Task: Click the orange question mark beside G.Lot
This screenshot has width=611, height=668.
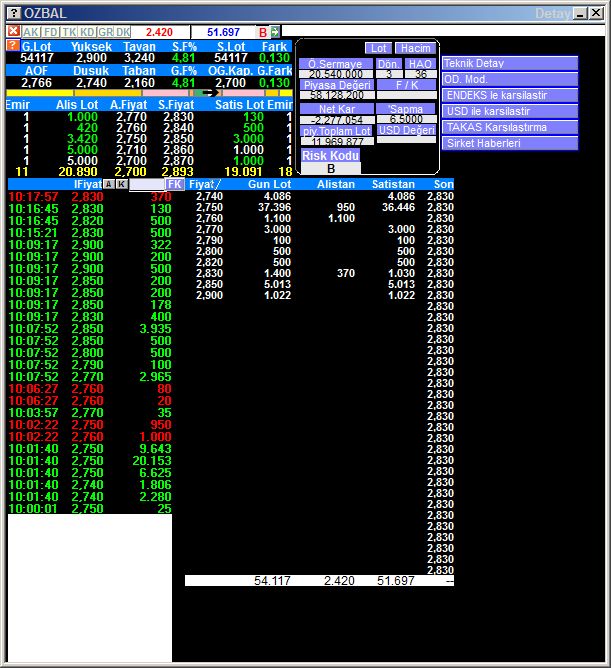Action: tap(13, 46)
